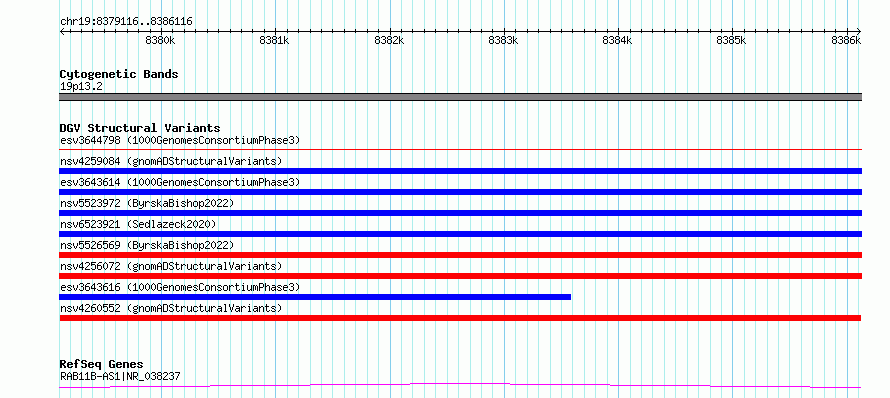Click the 8385k ruler tick label
The height and width of the screenshot is (398, 890).
pyautogui.click(x=732, y=40)
